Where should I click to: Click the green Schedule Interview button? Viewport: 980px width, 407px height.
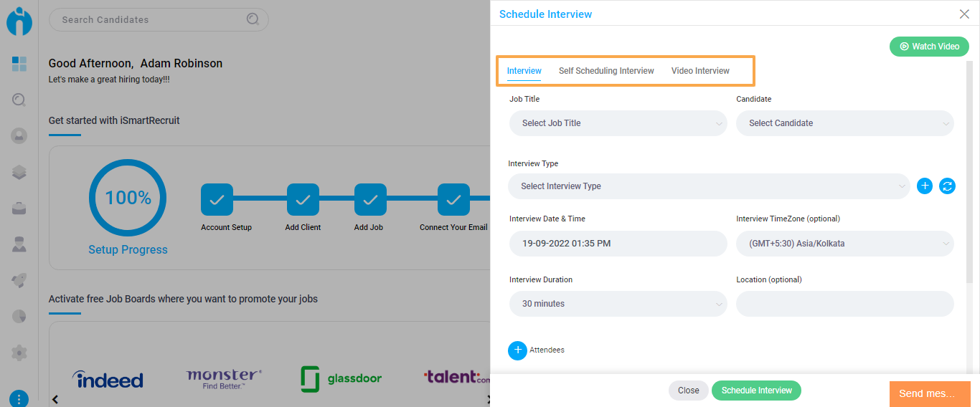(x=756, y=391)
